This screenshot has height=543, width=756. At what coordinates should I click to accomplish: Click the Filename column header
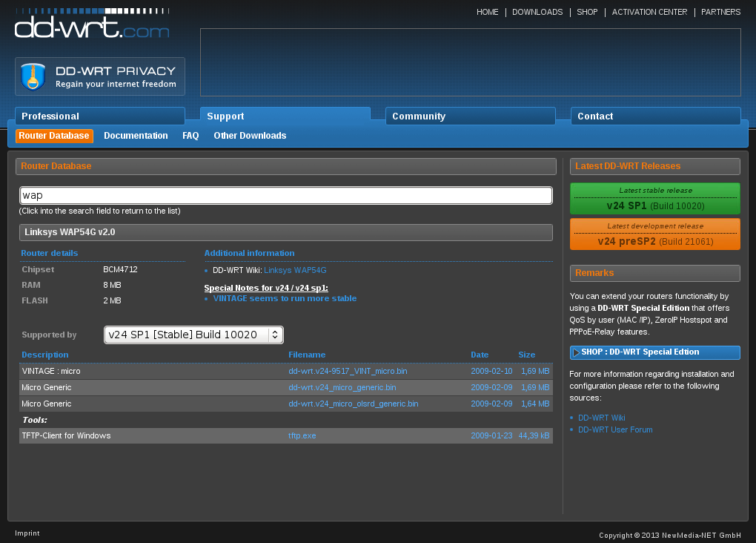point(307,355)
